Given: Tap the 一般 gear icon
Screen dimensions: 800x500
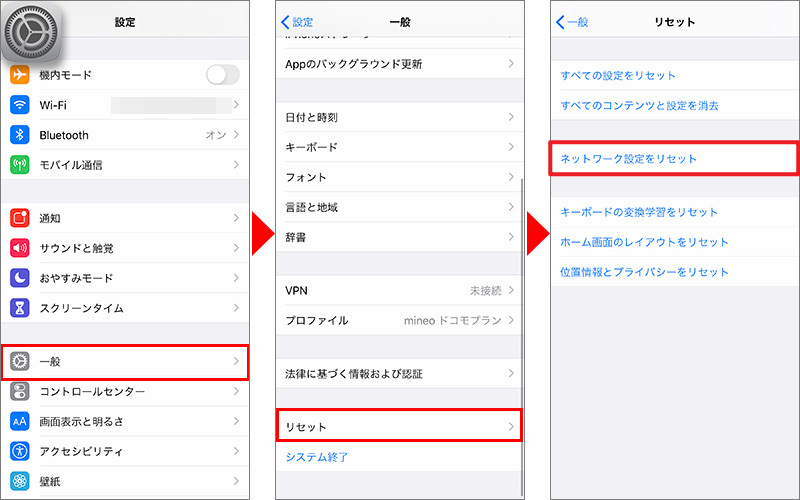Looking at the screenshot, I should [21, 361].
